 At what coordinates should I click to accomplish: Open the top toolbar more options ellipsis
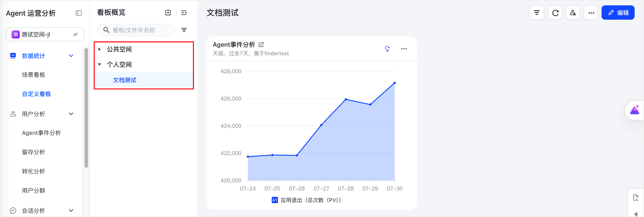point(591,13)
